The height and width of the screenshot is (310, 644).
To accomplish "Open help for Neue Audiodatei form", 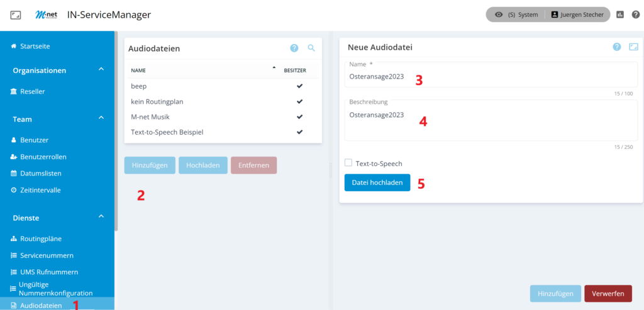I will (616, 47).
